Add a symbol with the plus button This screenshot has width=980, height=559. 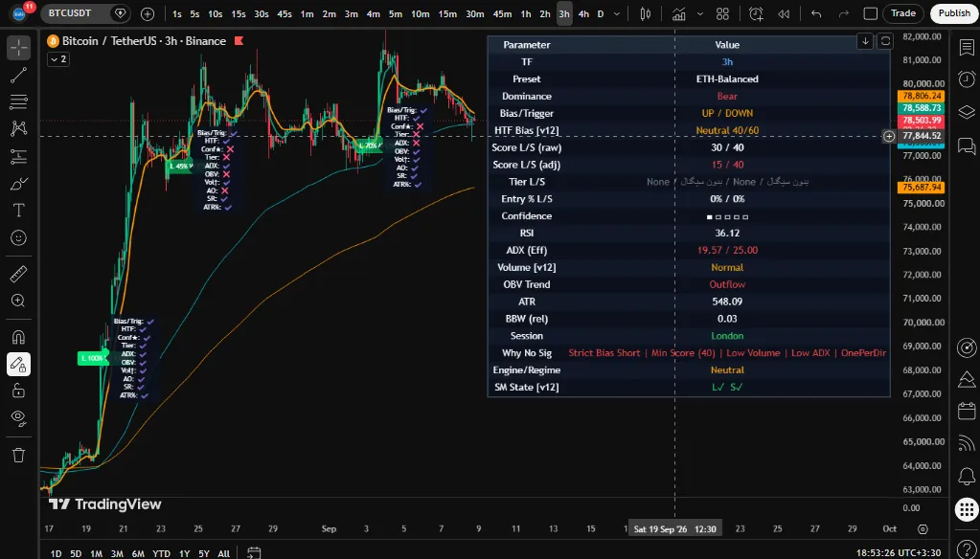(x=148, y=13)
